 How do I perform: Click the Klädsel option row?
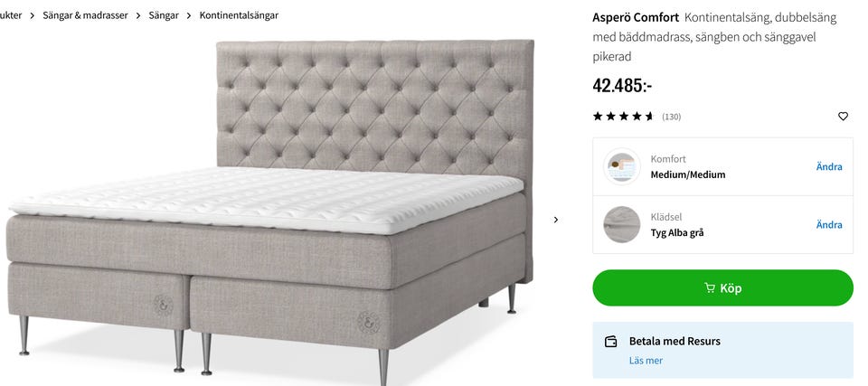(x=722, y=225)
